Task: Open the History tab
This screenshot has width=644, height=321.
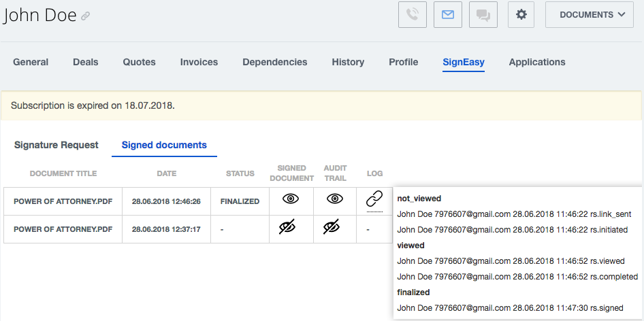Action: 348,62
